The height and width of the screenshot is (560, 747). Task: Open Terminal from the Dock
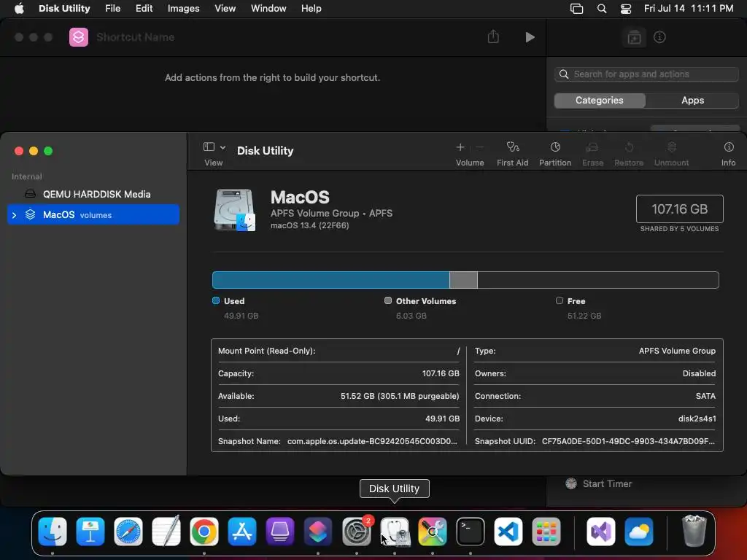[x=471, y=532]
